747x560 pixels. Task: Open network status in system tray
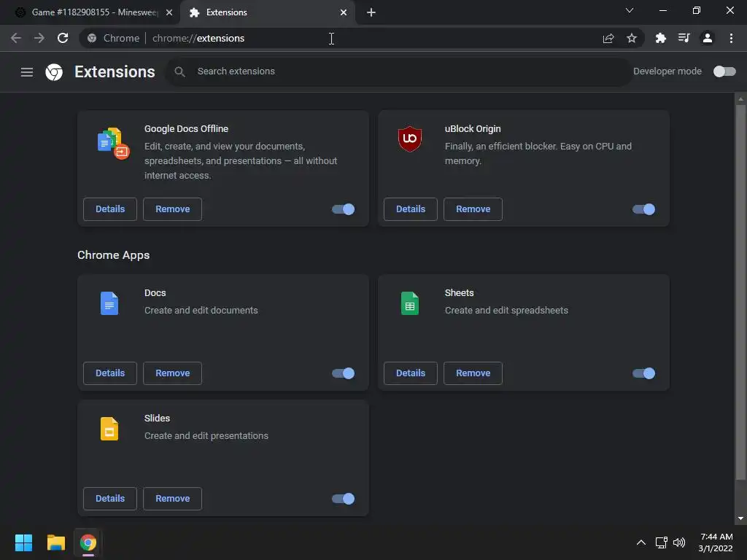(661, 542)
